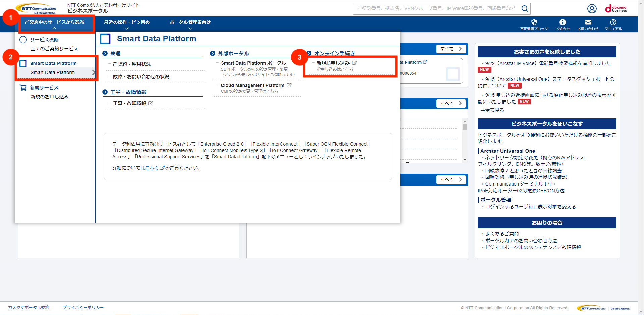Open 故障・お問い合わせの状況

[141, 77]
